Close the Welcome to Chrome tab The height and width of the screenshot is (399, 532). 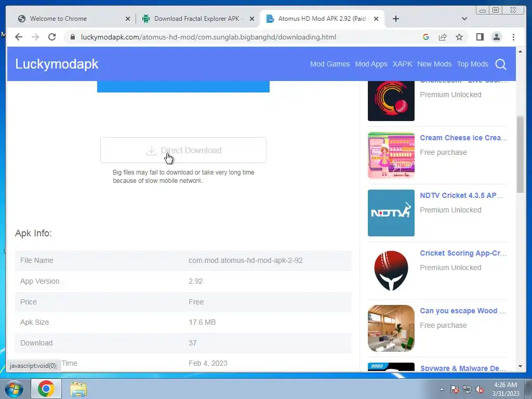pos(128,19)
